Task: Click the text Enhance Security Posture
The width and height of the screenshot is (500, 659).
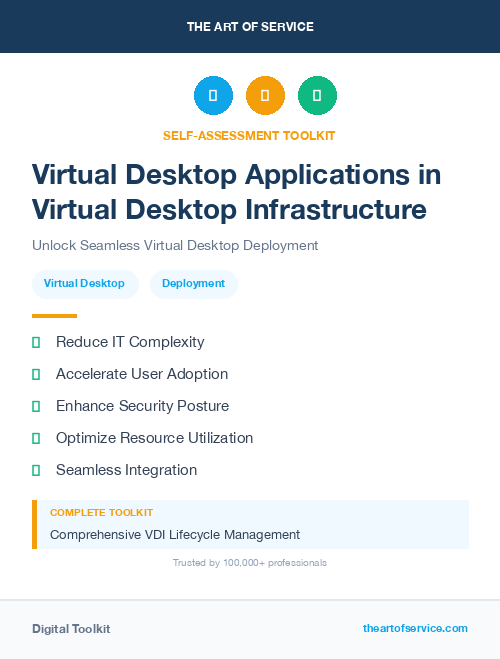Action: (142, 406)
